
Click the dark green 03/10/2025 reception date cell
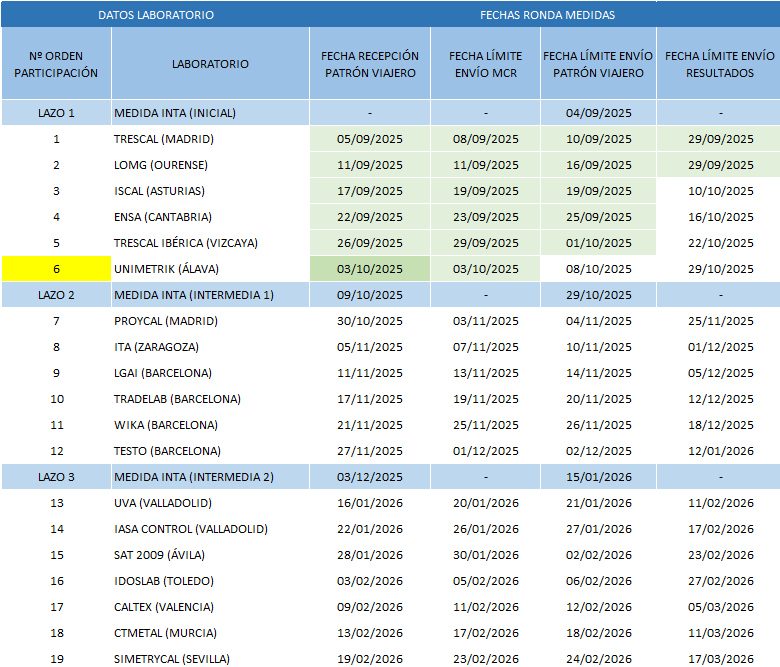pos(370,268)
